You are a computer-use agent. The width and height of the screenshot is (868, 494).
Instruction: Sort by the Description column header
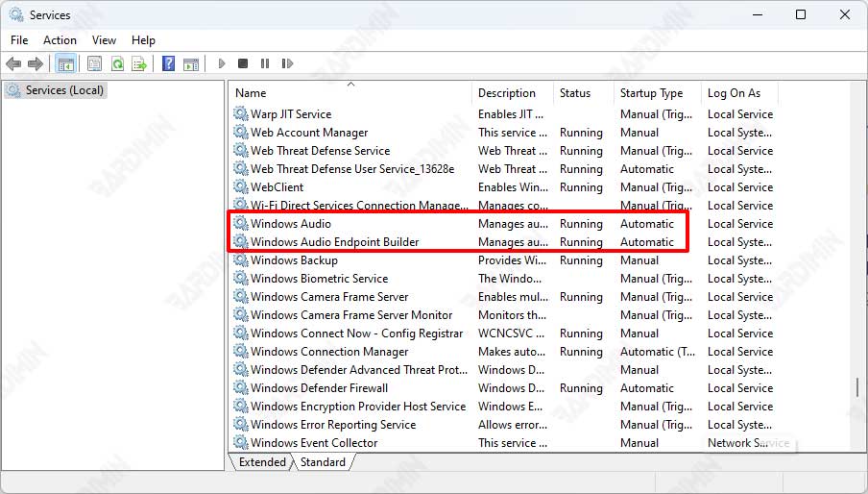tap(513, 93)
